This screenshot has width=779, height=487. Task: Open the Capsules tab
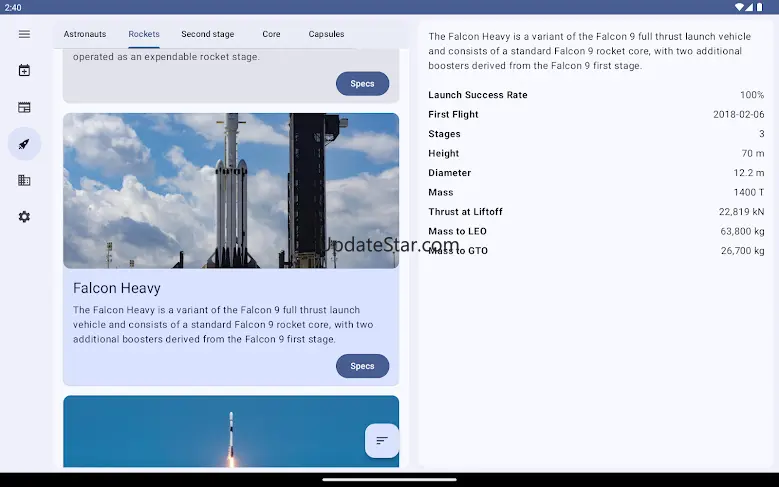pos(326,34)
